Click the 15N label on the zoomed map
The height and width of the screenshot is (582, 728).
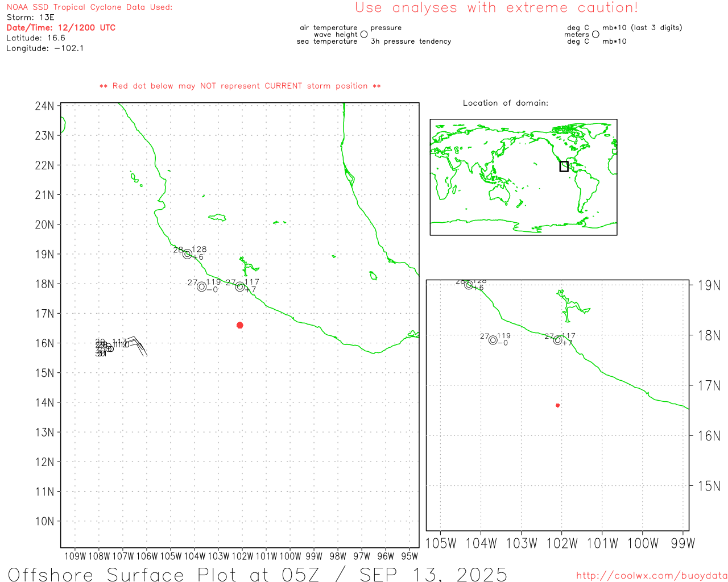coord(709,486)
